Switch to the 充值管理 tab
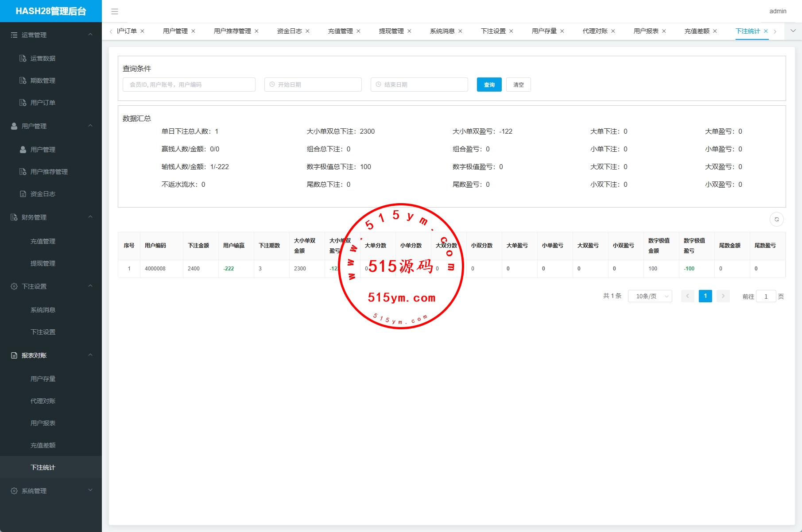 click(340, 31)
